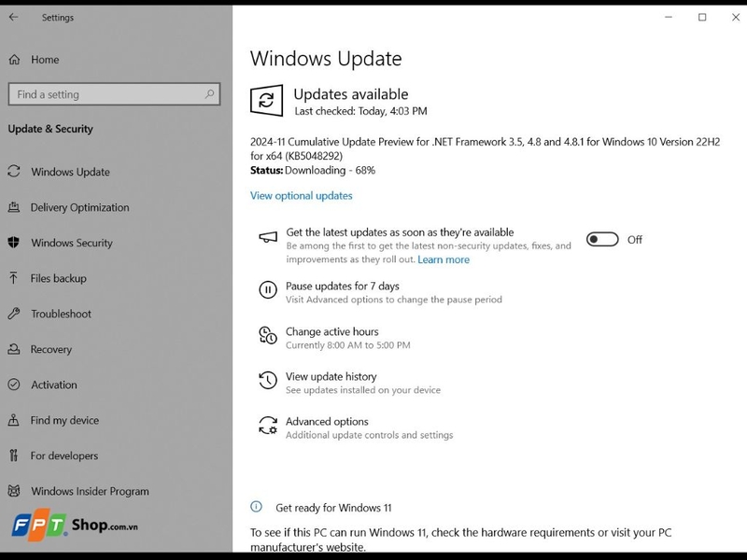Click the Update & Security heading

pos(50,129)
